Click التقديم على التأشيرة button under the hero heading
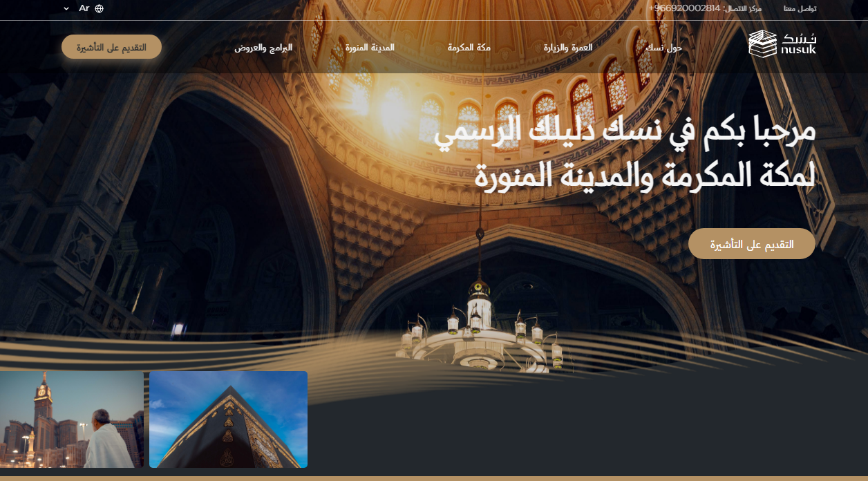 (x=752, y=244)
